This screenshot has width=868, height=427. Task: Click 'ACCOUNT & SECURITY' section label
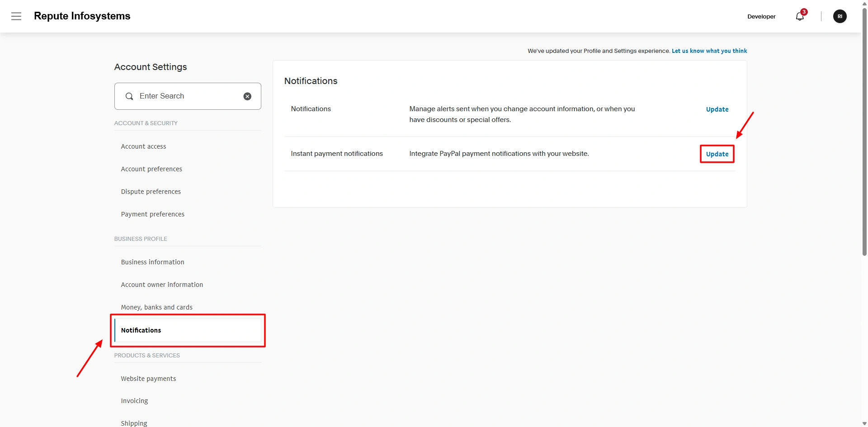tap(146, 123)
